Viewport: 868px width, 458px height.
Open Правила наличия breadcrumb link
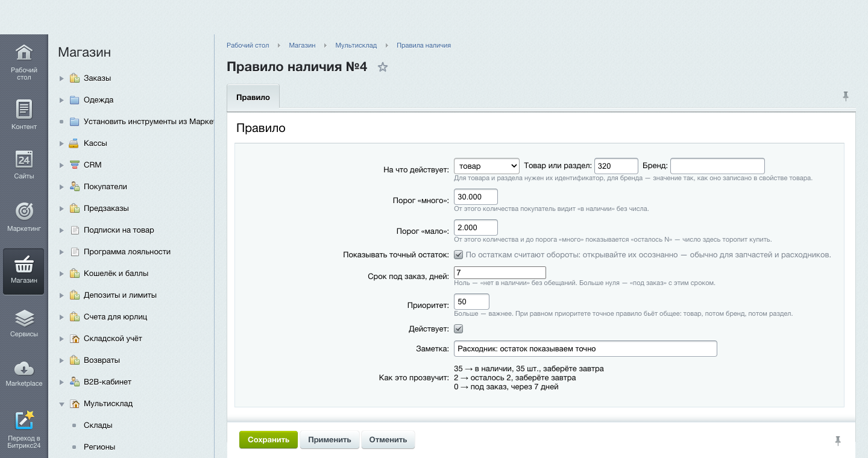(x=424, y=45)
